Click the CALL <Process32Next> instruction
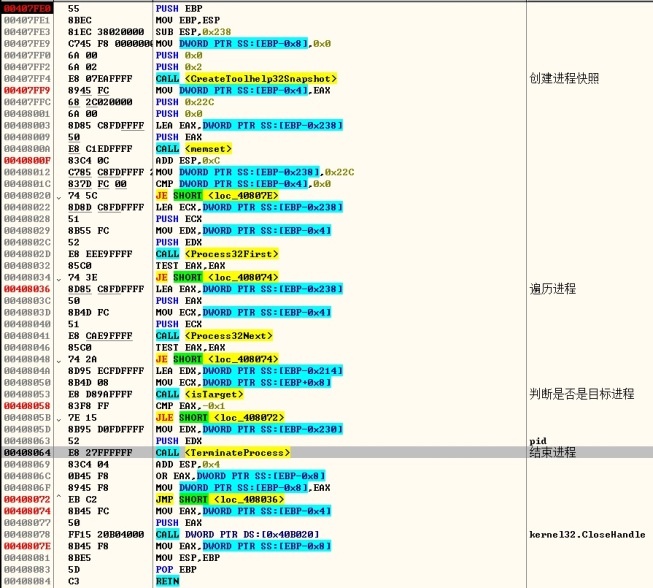Viewport: 653px width, 588px height. (x=215, y=335)
